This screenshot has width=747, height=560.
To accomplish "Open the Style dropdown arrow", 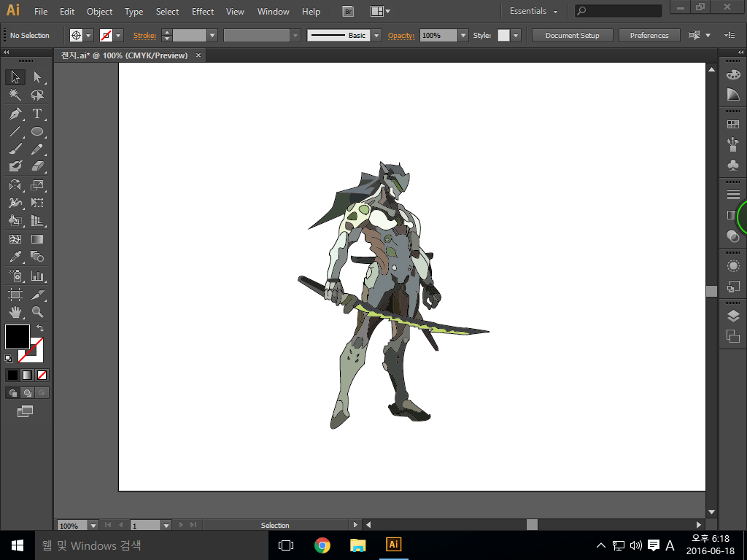I will click(x=516, y=35).
